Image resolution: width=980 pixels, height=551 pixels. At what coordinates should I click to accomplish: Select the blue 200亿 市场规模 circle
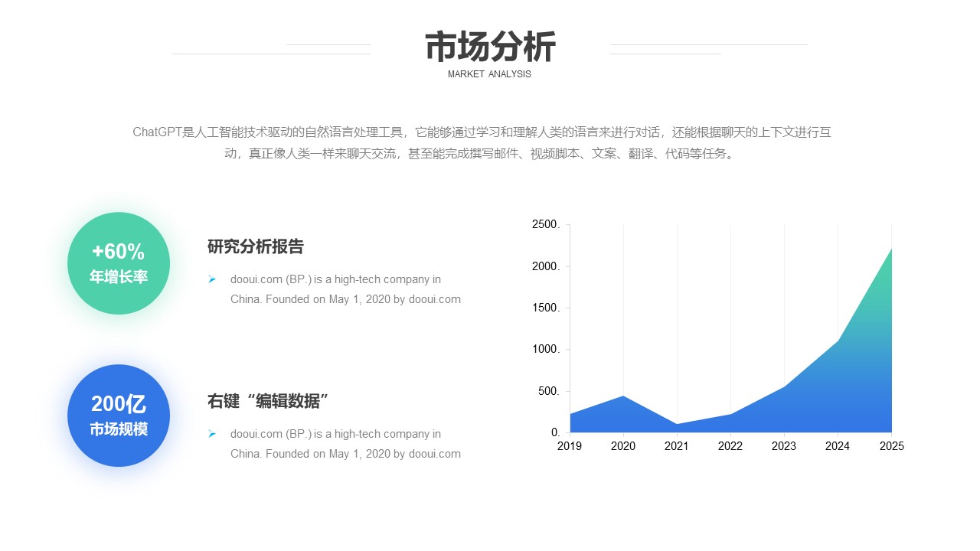(x=119, y=416)
